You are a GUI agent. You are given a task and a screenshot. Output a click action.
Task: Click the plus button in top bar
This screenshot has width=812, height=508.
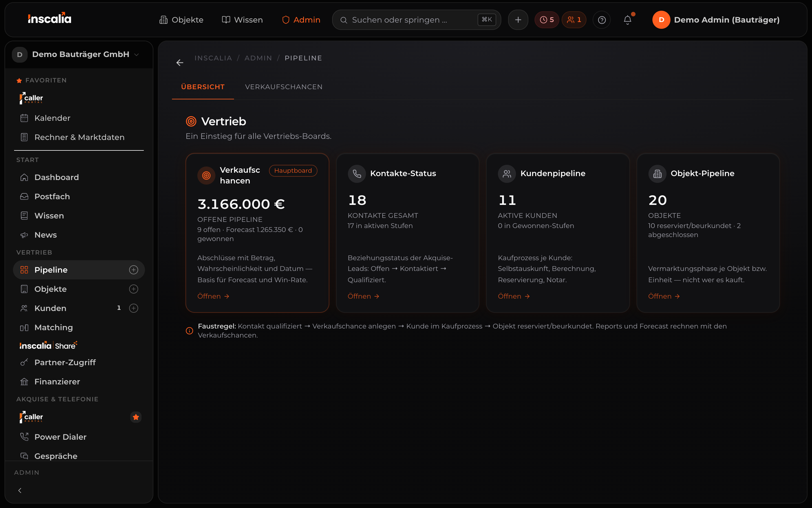tap(518, 20)
